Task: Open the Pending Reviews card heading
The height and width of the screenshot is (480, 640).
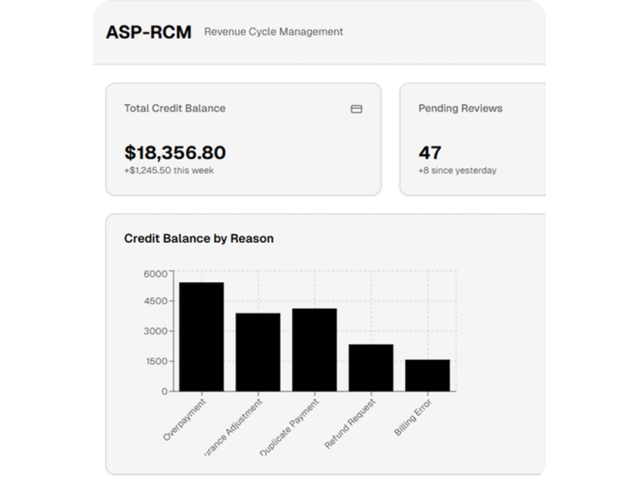Action: [x=460, y=108]
